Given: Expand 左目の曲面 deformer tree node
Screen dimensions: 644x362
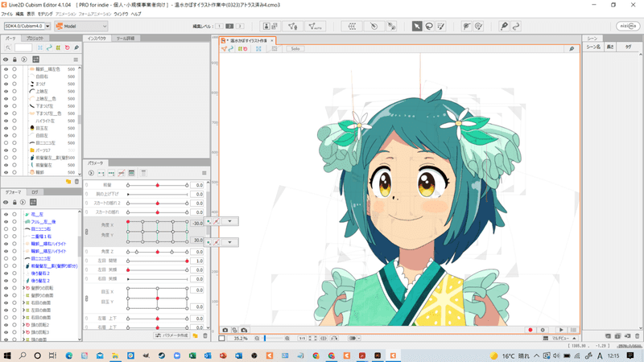Looking at the screenshot, I should tap(24, 311).
